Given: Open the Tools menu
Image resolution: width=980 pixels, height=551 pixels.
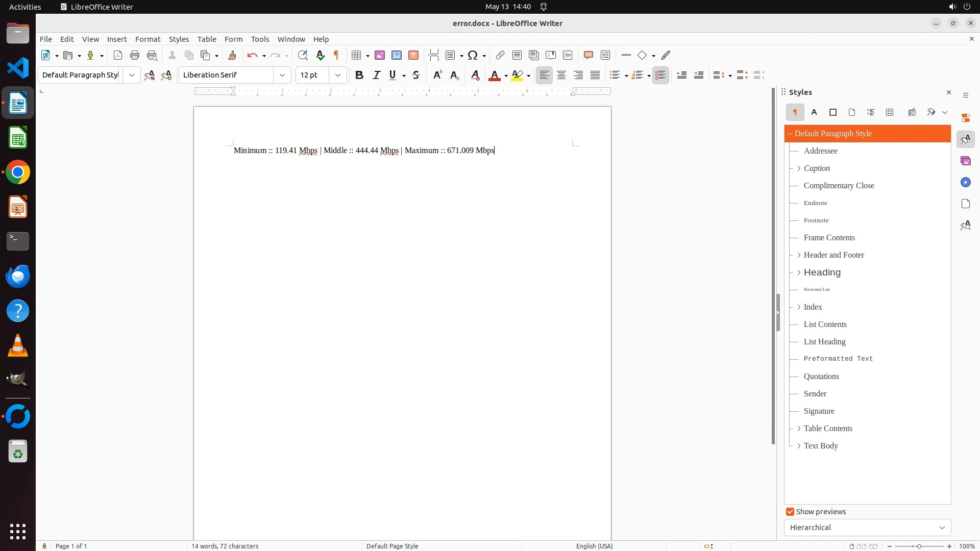Looking at the screenshot, I should point(260,39).
